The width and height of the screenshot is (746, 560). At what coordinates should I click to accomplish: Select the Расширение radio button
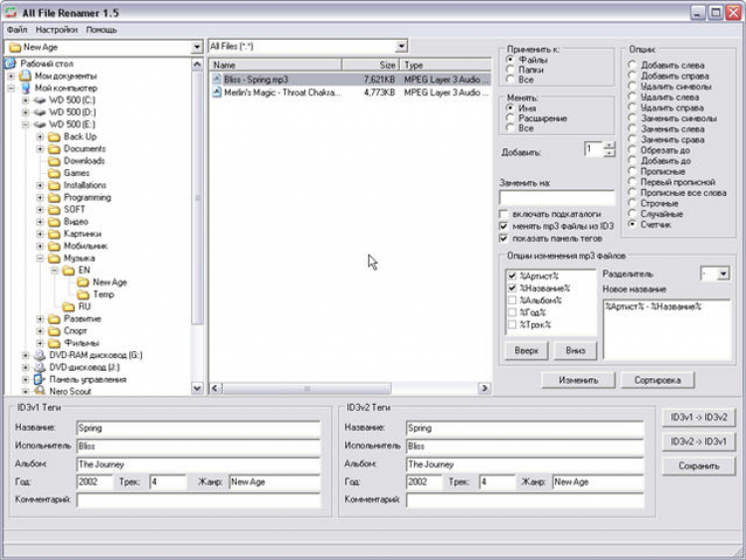[510, 118]
